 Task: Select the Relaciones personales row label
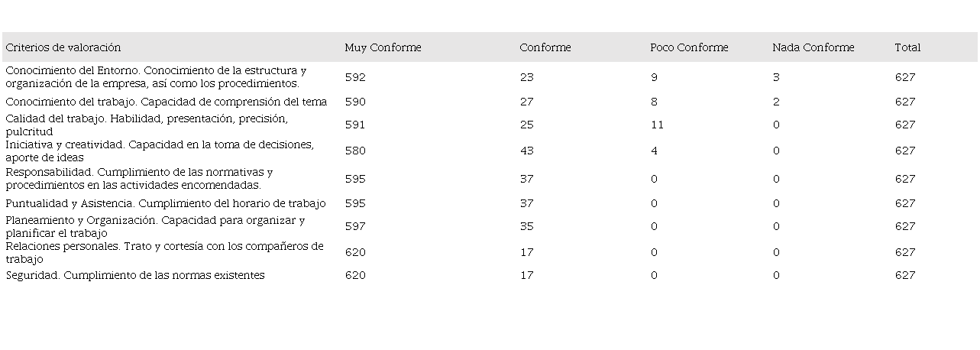(164, 253)
